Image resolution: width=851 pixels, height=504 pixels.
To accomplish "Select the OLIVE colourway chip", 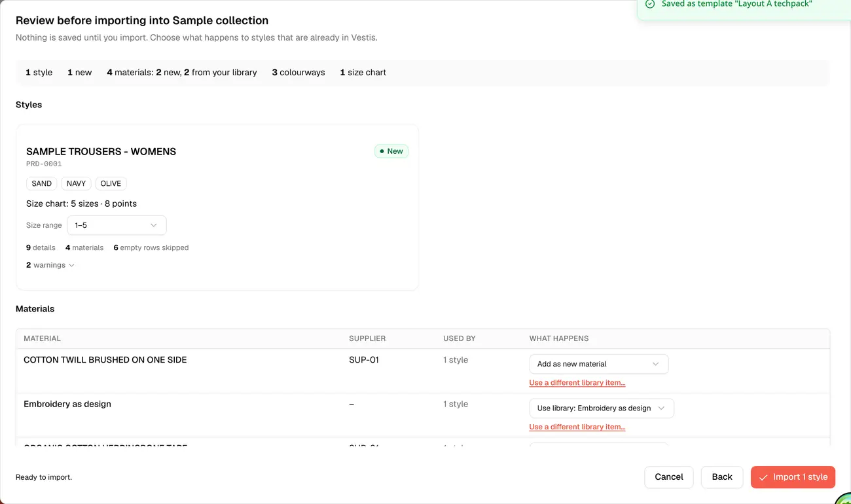I will (x=111, y=184).
